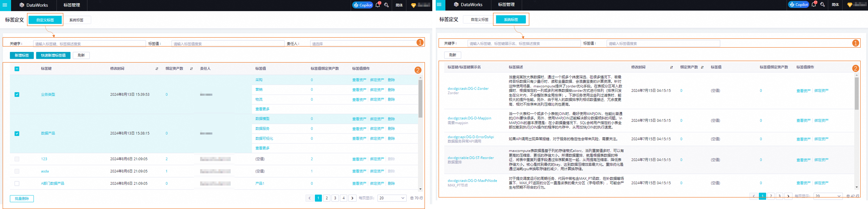Focus the 标签值 search field in the system tags panel
This screenshot has height=209, width=868.
tap(663, 43)
